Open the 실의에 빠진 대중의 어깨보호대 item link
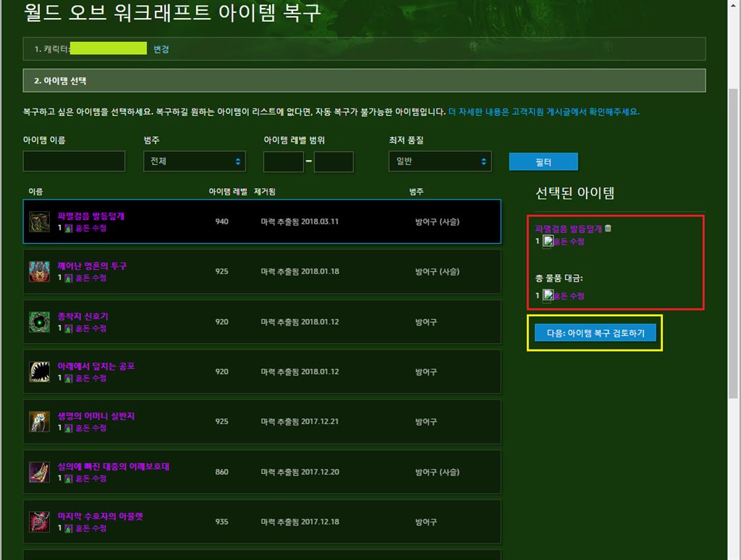This screenshot has height=560, width=741. [x=114, y=467]
